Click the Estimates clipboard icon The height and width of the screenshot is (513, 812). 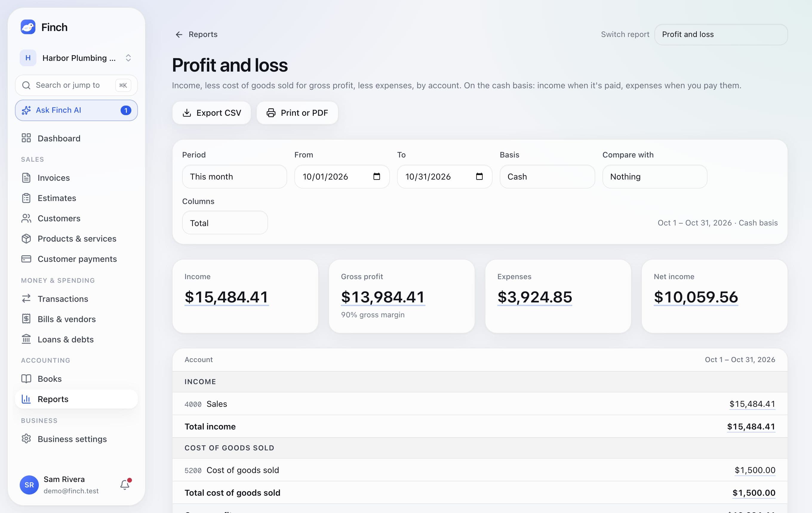tap(26, 198)
